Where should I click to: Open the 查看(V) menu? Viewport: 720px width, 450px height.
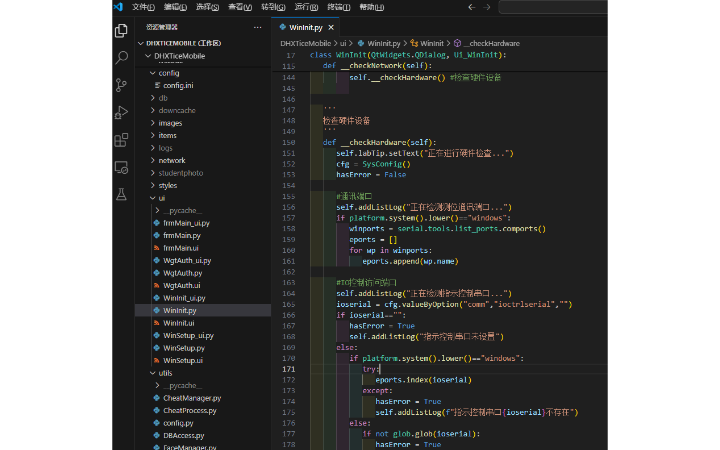pos(240,7)
